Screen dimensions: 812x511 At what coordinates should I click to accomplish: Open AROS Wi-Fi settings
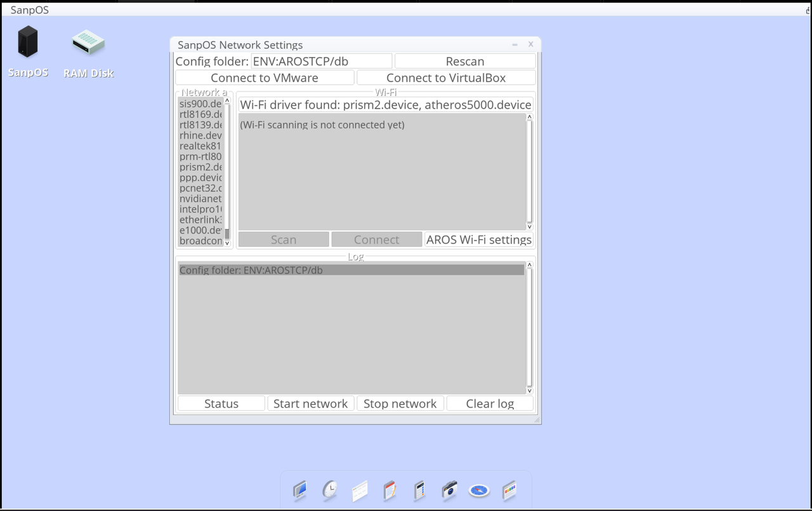pos(479,239)
